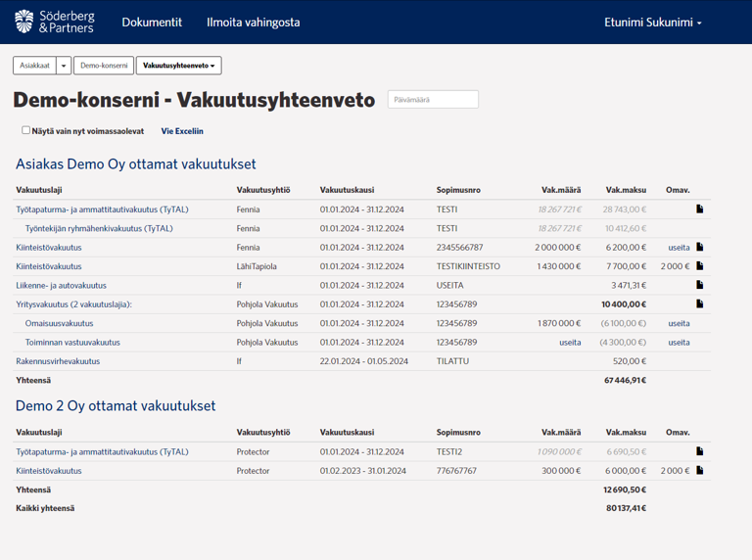752x560 pixels.
Task: Click useita Vak.määrä in Toiminnan vastuuvakuutus row
Action: [570, 343]
